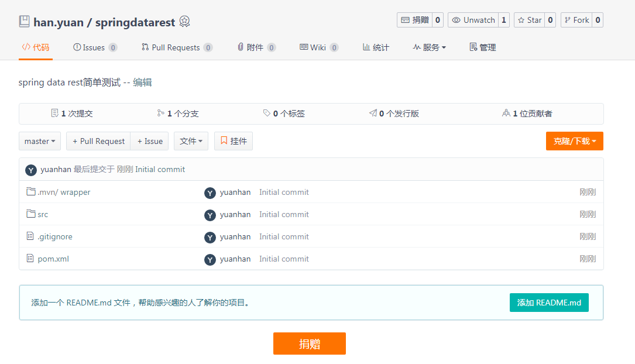Switch to the Issues tab

click(95, 47)
